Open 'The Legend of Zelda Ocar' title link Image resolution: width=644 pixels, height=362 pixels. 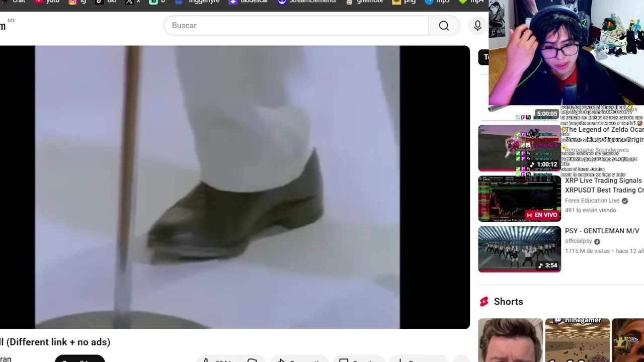[604, 130]
